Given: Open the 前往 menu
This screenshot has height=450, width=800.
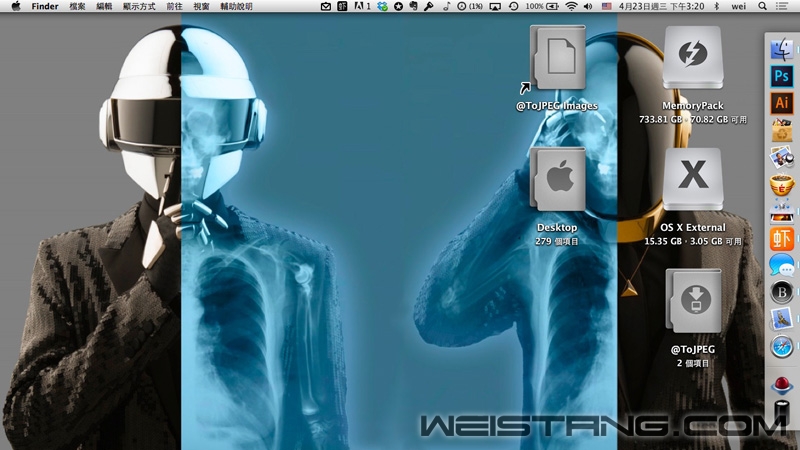Looking at the screenshot, I should 174,6.
